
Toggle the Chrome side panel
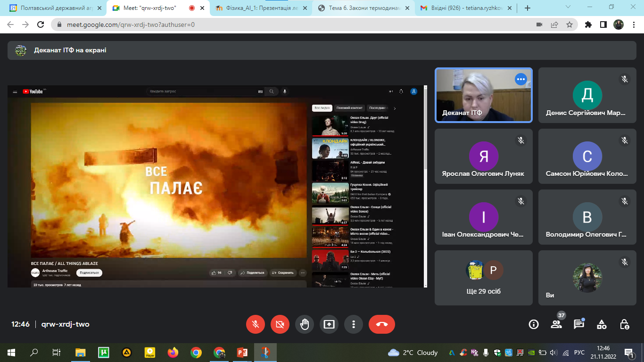(x=603, y=25)
